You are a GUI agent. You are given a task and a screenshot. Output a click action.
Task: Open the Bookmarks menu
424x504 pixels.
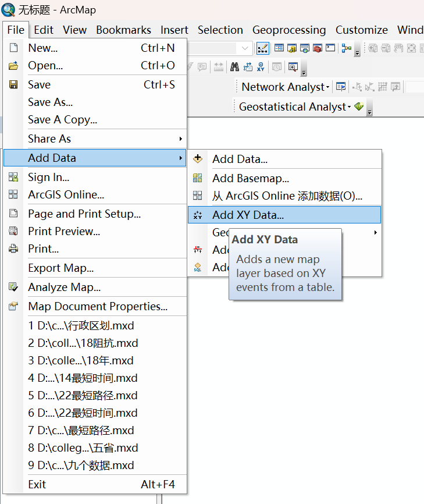[x=124, y=30]
